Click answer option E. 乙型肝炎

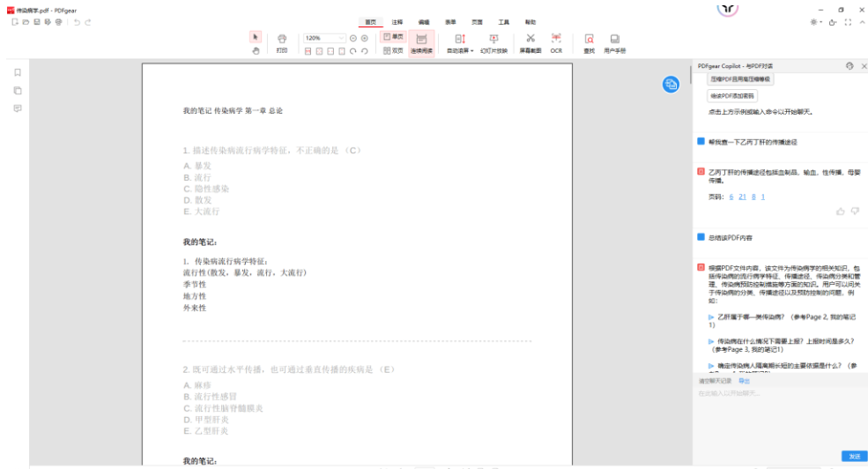tap(205, 431)
